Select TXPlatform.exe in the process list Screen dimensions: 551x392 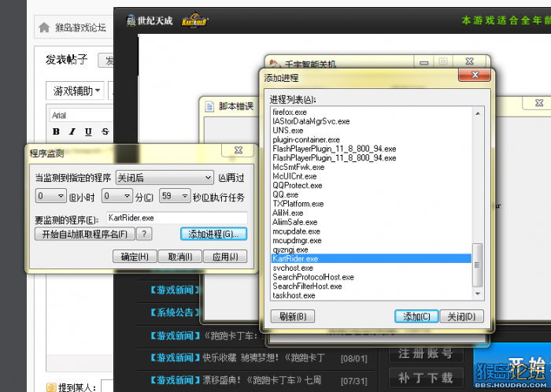(372, 204)
